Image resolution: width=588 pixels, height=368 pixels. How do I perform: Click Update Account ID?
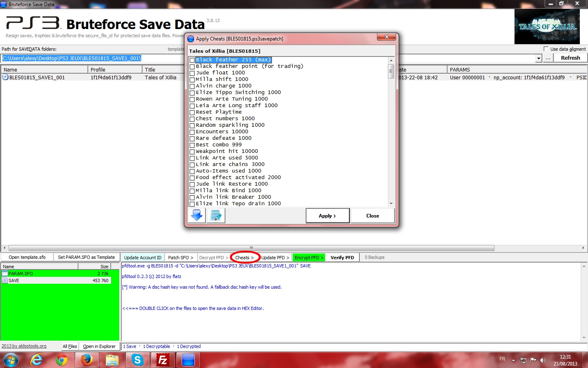(x=143, y=258)
